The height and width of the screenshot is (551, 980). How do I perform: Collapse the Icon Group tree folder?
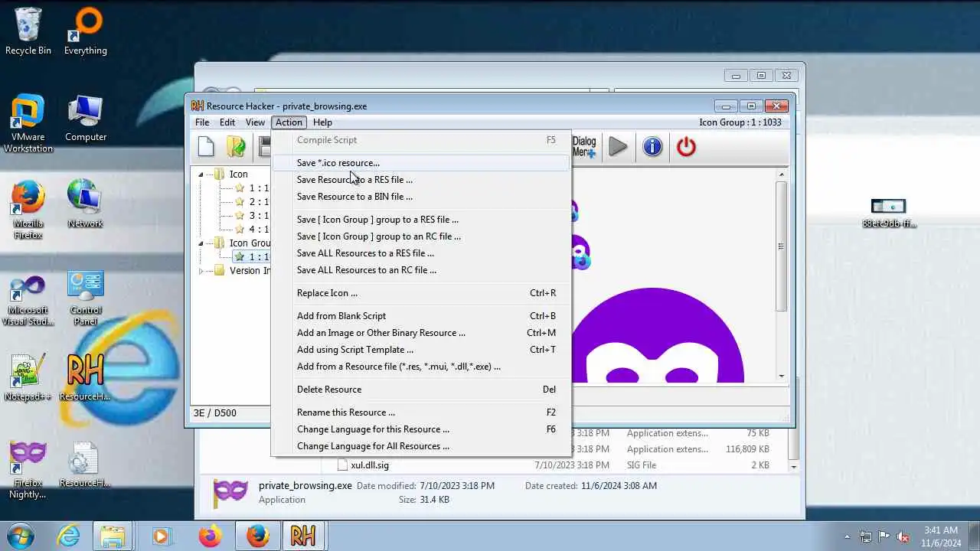(201, 243)
